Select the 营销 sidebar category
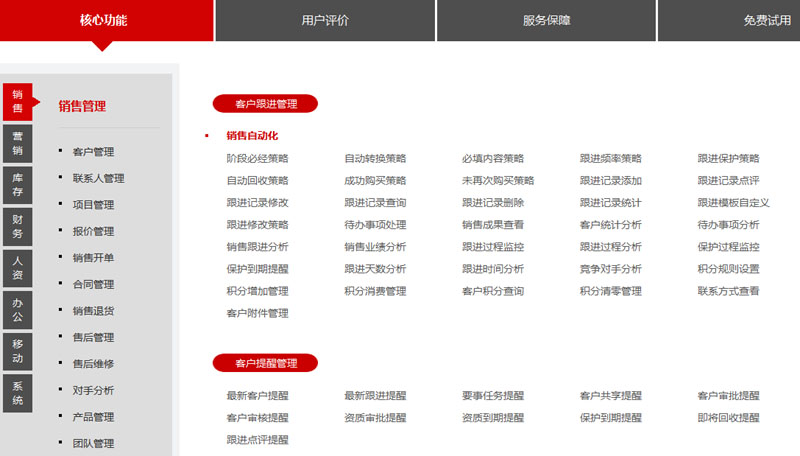This screenshot has height=456, width=800. tap(18, 144)
